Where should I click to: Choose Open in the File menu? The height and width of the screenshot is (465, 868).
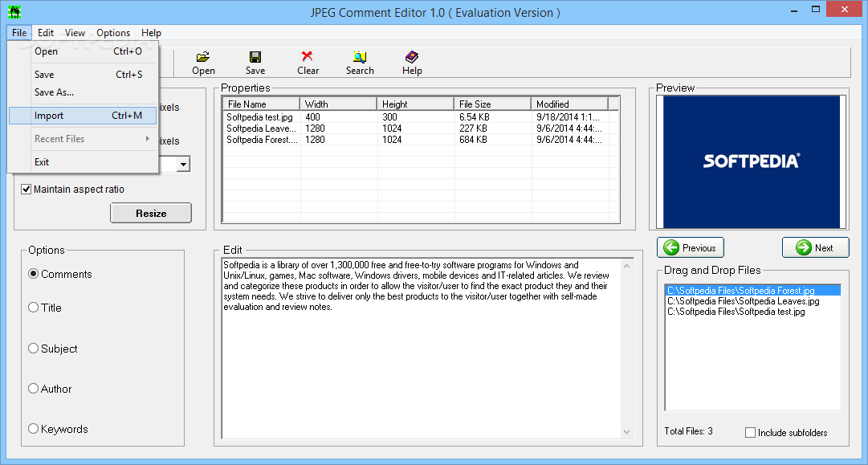point(83,51)
